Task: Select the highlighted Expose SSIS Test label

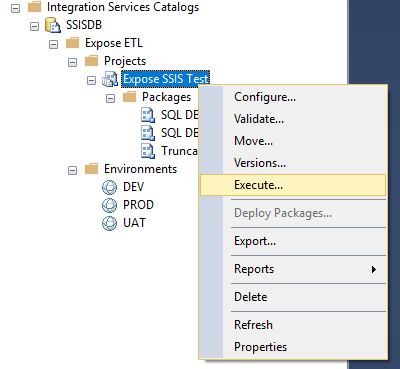Action: point(165,79)
